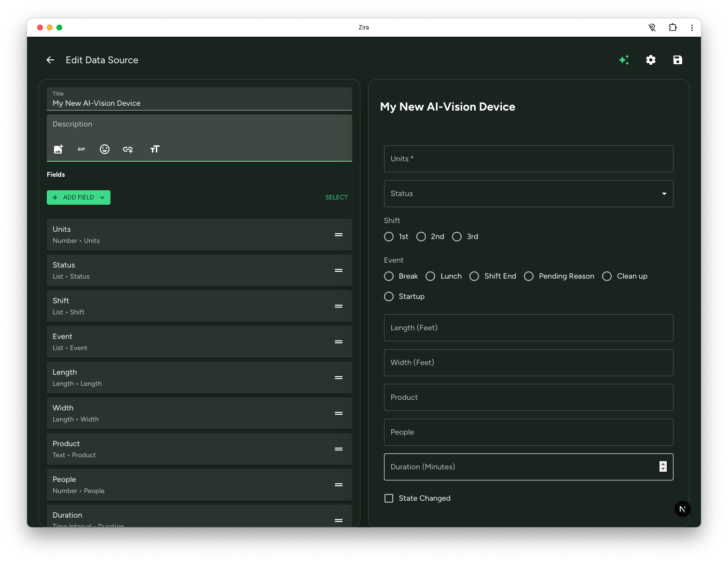The height and width of the screenshot is (563, 728).
Task: Open text size formatting
Action: pyautogui.click(x=155, y=149)
